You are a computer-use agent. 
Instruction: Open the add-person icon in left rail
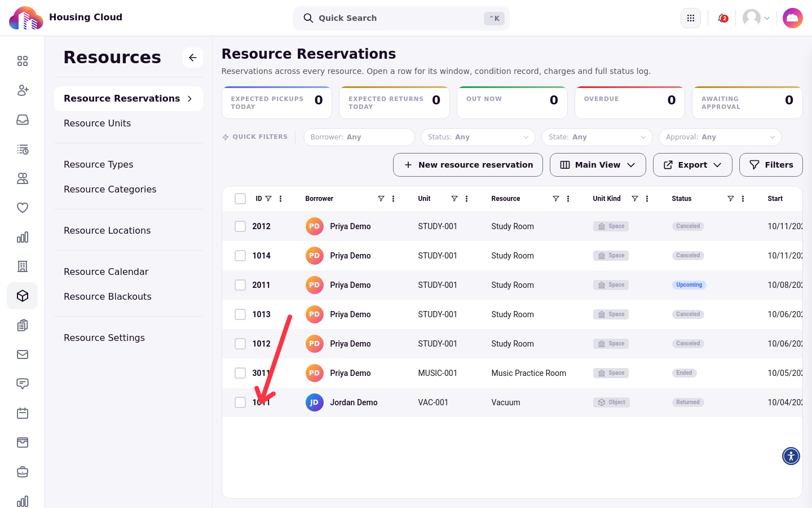coord(23,90)
